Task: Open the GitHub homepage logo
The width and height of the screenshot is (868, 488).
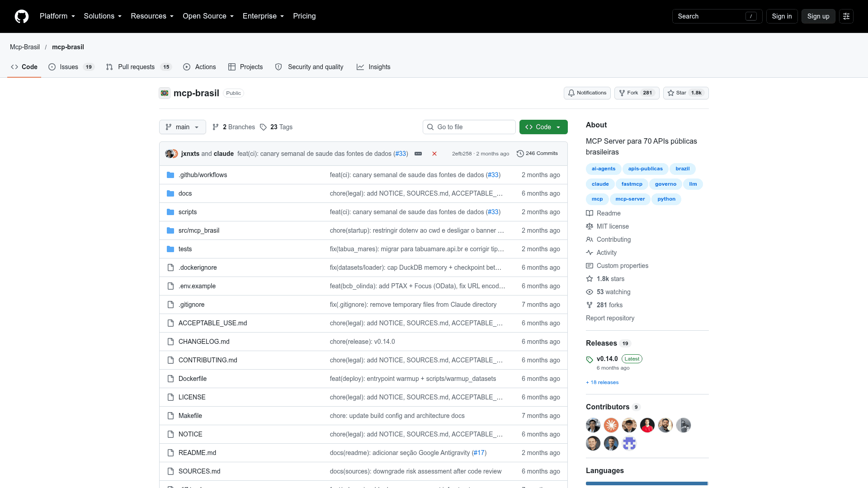Action: pyautogui.click(x=22, y=16)
